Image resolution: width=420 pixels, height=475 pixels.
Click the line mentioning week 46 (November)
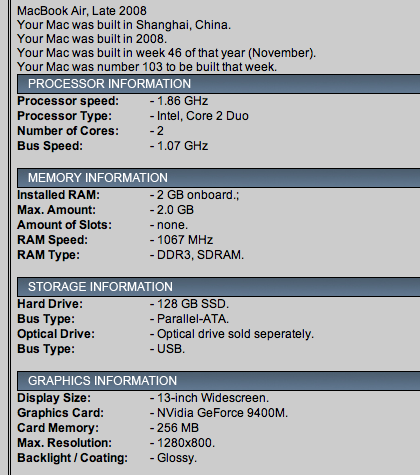pos(166,53)
